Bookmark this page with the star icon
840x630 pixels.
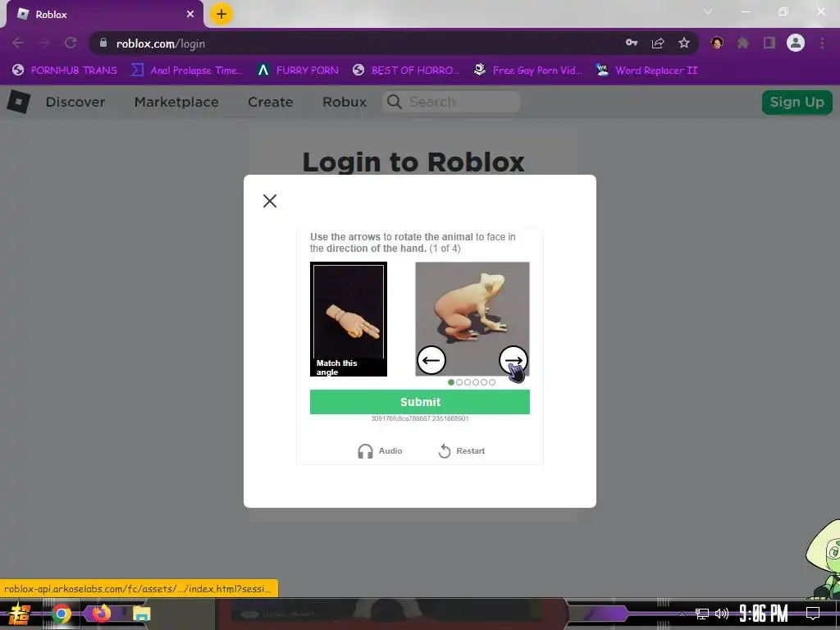[x=684, y=43]
